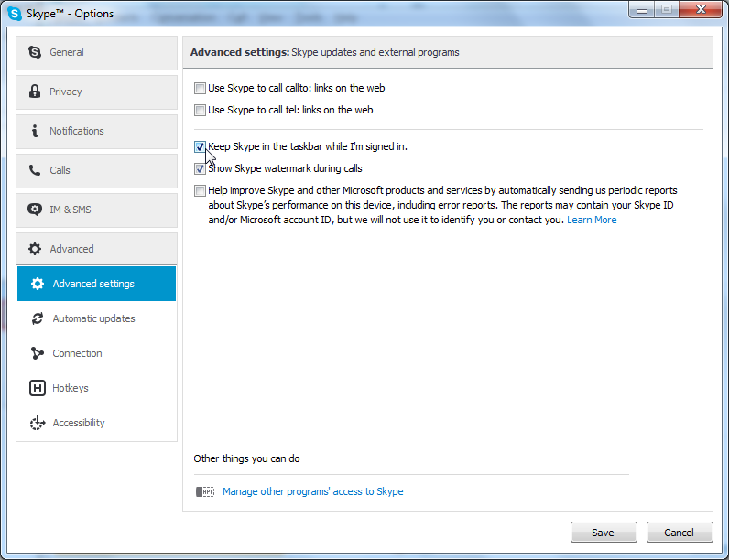Click the Calls phone icon
The image size is (729, 560).
35,170
